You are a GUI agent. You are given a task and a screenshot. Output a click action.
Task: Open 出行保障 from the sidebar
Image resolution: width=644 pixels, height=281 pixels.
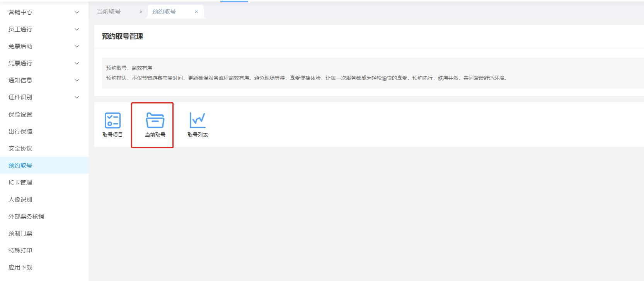click(x=20, y=132)
